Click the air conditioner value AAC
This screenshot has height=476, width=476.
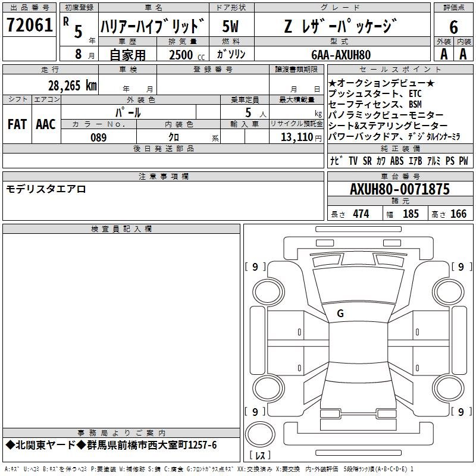46,124
